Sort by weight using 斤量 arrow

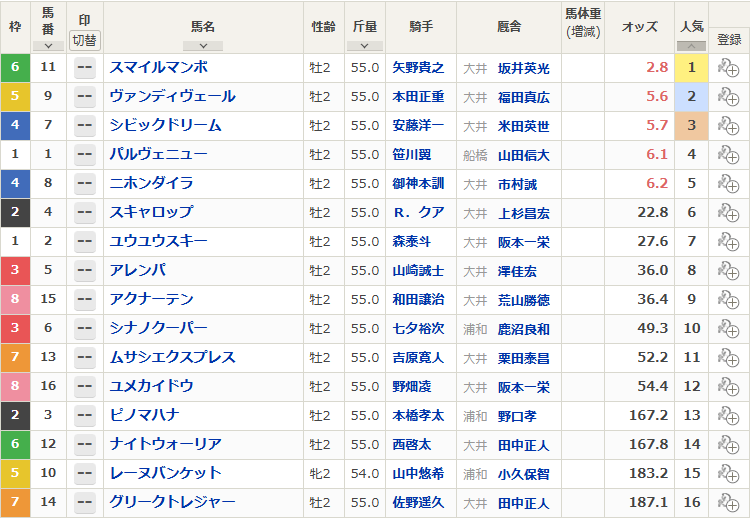(364, 46)
